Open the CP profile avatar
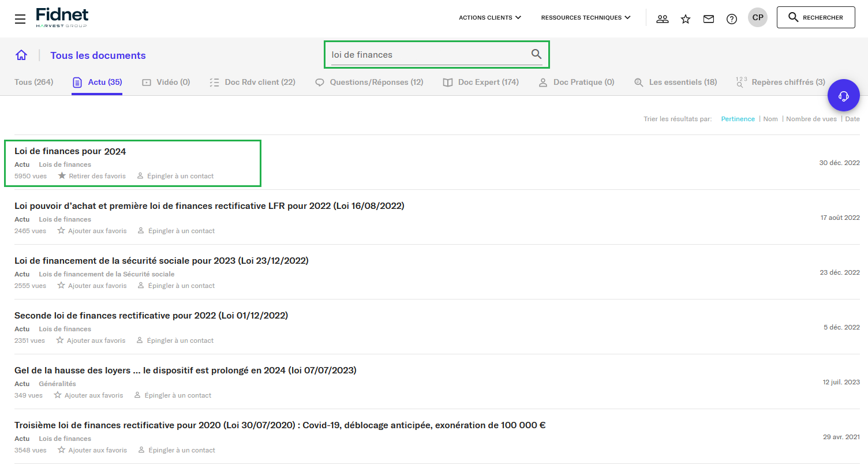Viewport: 868px width, 464px height. [x=758, y=17]
